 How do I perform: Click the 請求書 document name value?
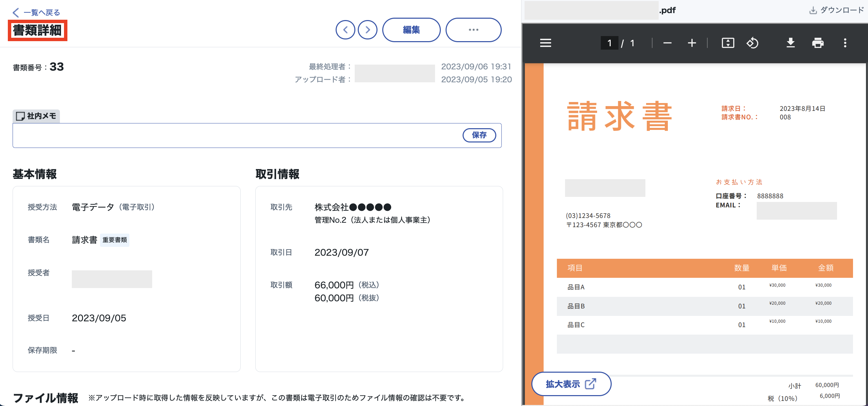tap(84, 240)
